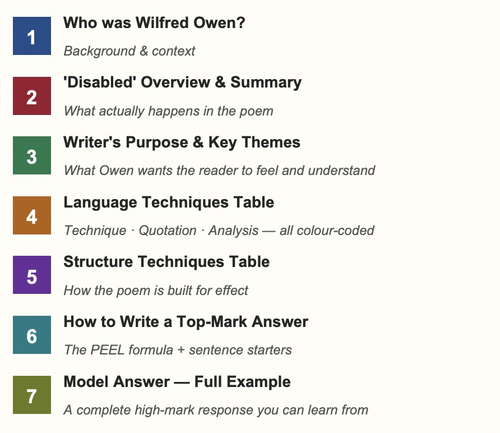Viewport: 500px width, 433px height.
Task: Jump to Structure Techniques Table
Action: coord(166,262)
